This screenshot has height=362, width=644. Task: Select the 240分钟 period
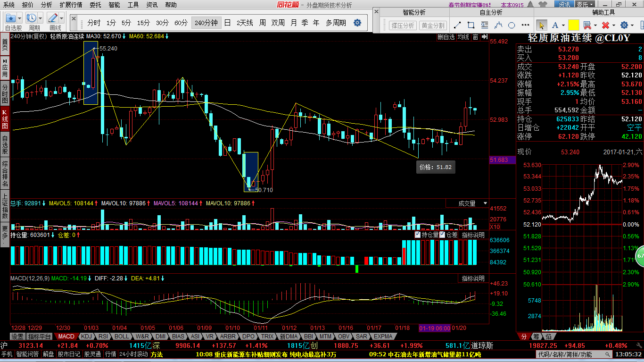tap(206, 23)
